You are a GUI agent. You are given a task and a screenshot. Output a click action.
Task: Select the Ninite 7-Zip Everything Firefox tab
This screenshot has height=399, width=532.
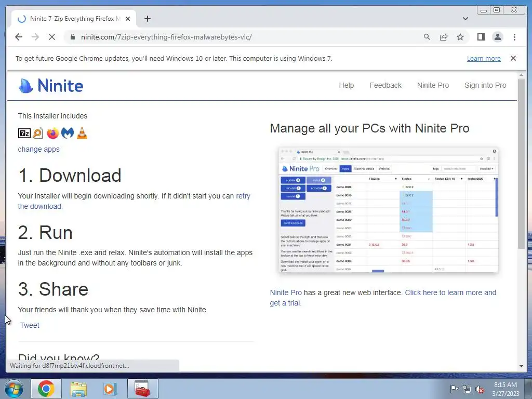pos(74,19)
